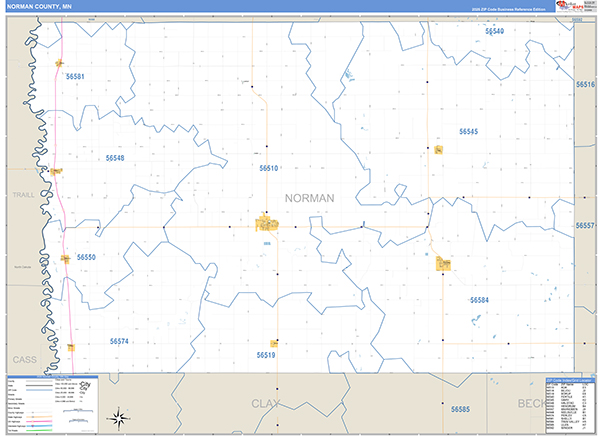Click the yellow city area above ZIP 56584

(x=443, y=263)
